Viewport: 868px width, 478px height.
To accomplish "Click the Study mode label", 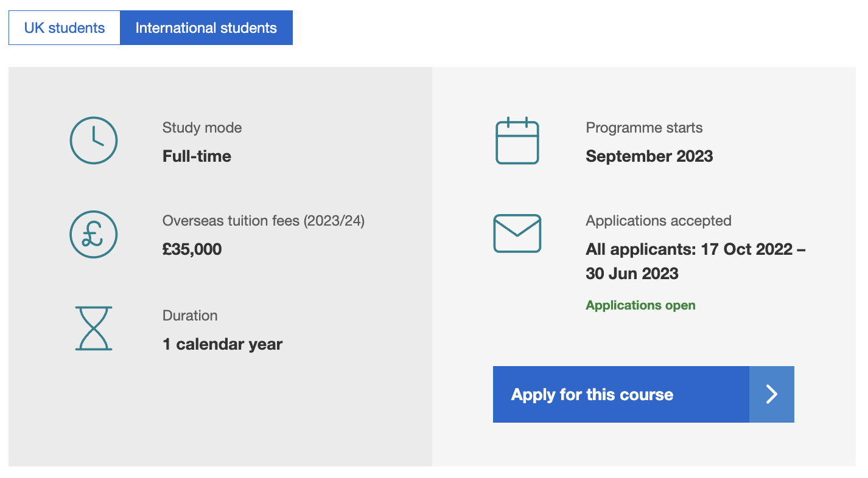I will tap(202, 128).
